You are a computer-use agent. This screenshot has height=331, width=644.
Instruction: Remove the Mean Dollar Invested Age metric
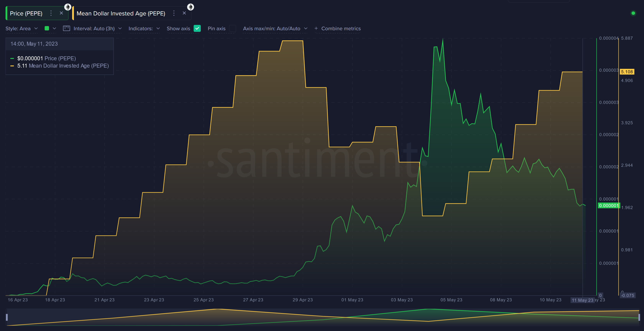click(184, 13)
